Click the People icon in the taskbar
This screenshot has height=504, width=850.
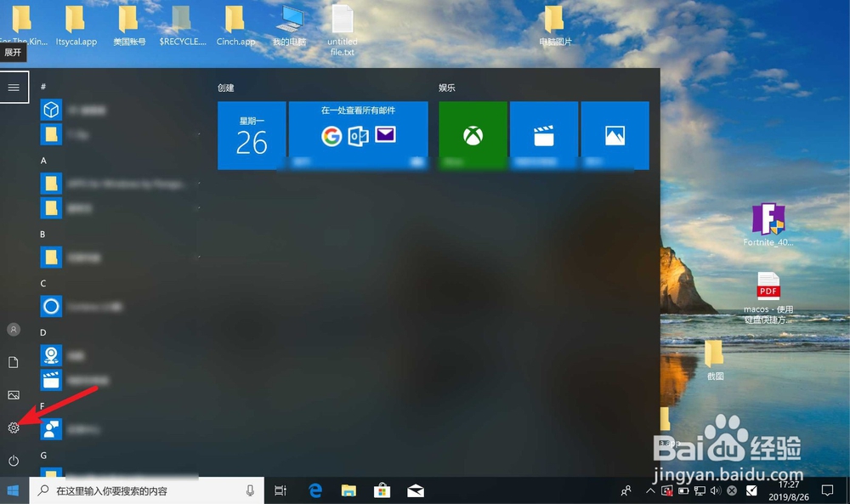coord(626,490)
